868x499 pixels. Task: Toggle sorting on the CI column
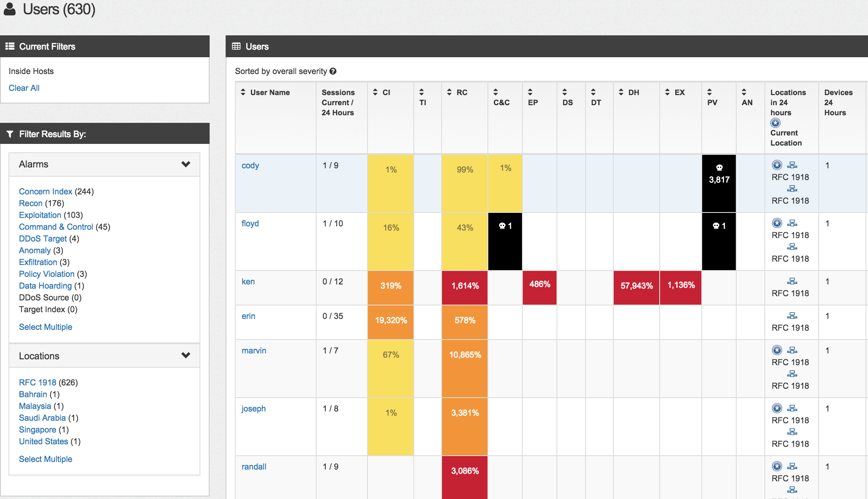[x=375, y=92]
